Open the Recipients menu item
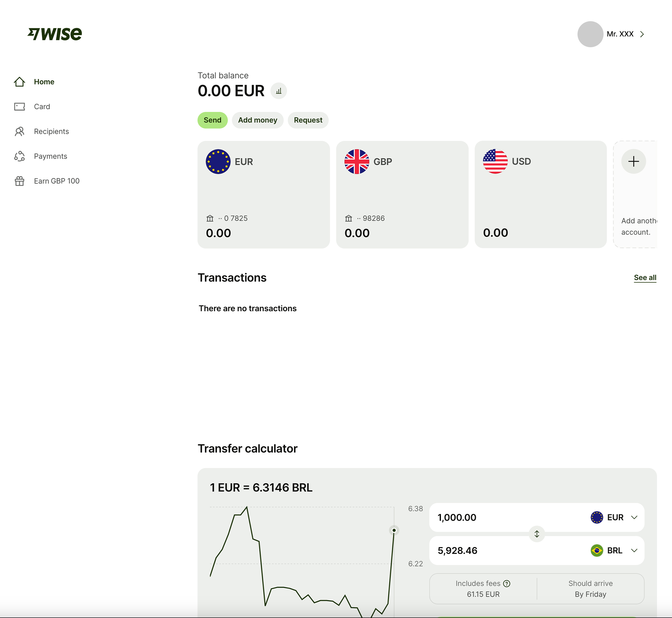The width and height of the screenshot is (672, 618). 51,131
